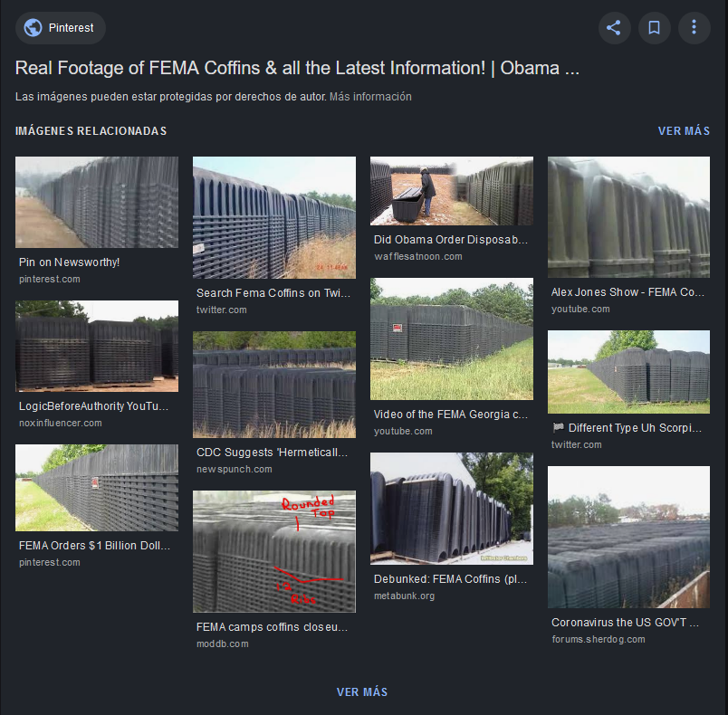Open the three-dot more options menu
728x715 pixels.
(694, 28)
